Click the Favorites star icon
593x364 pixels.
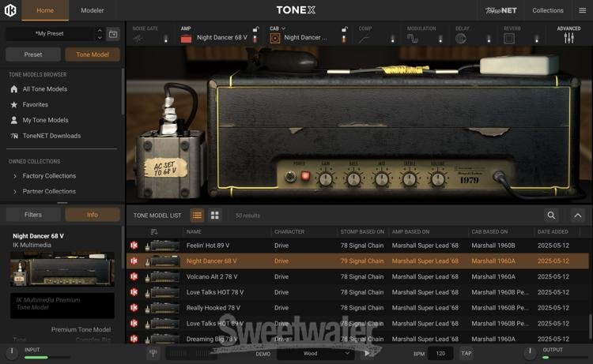coord(14,104)
